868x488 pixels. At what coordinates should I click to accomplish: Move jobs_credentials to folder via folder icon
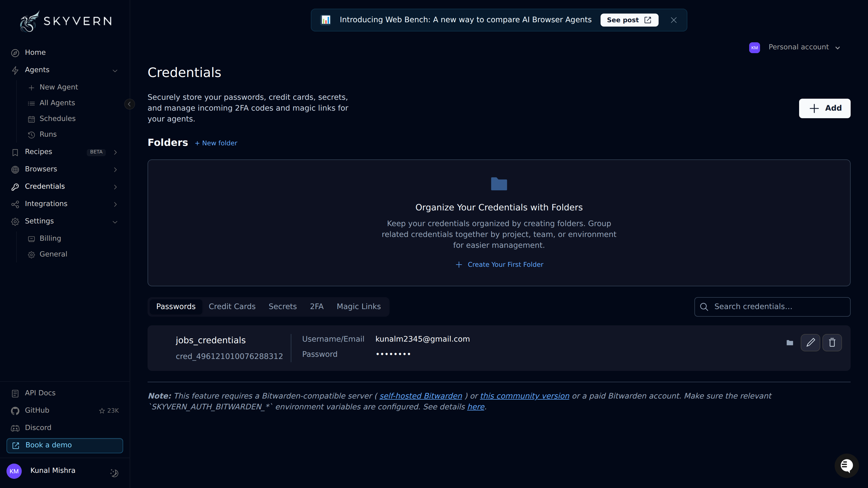click(790, 343)
